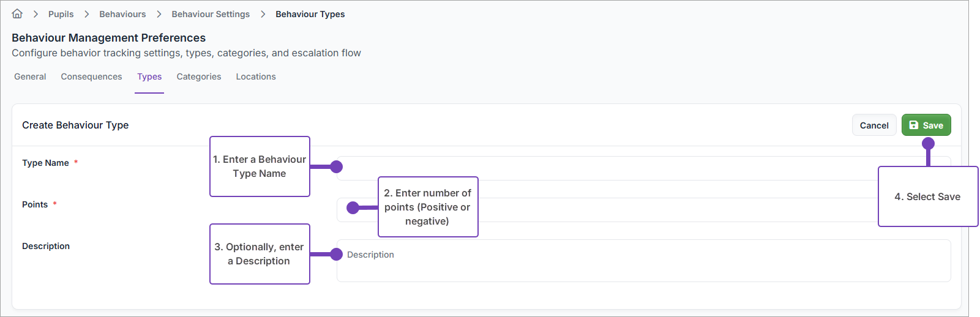Select the Types tab
The width and height of the screenshot is (980, 317).
coord(149,76)
